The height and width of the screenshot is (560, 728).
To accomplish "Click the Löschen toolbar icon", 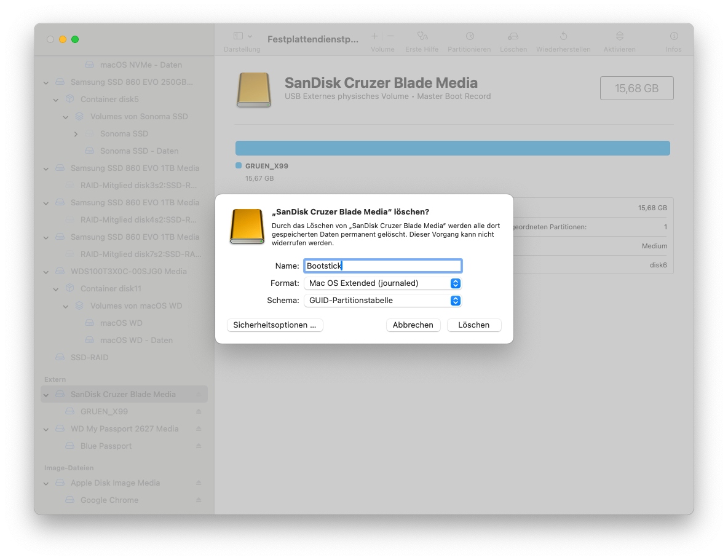I will [x=513, y=36].
